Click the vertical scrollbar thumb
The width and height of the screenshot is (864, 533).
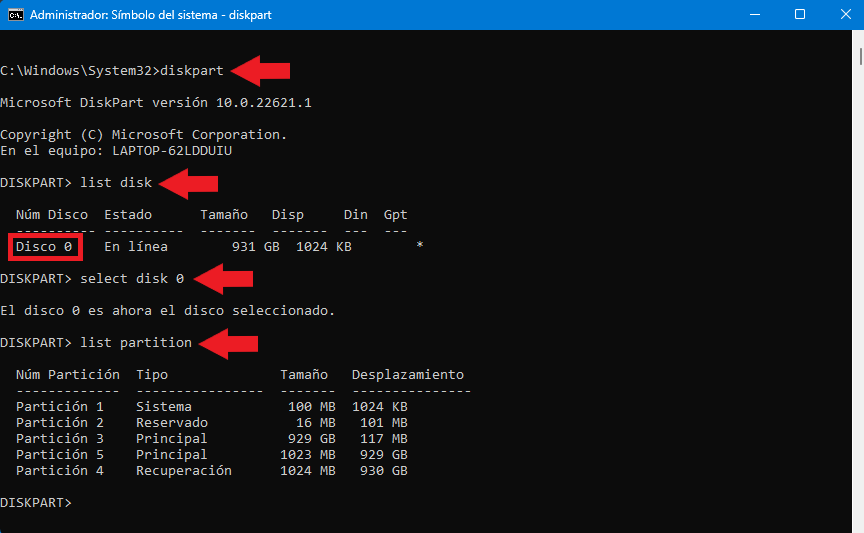point(860,57)
